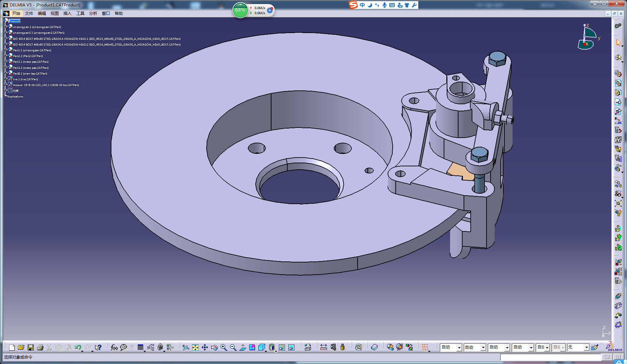Screen dimensions: 627x364
Task: Expand ISO 4014 BOLT HEAD.1 node
Action: tap(6, 38)
